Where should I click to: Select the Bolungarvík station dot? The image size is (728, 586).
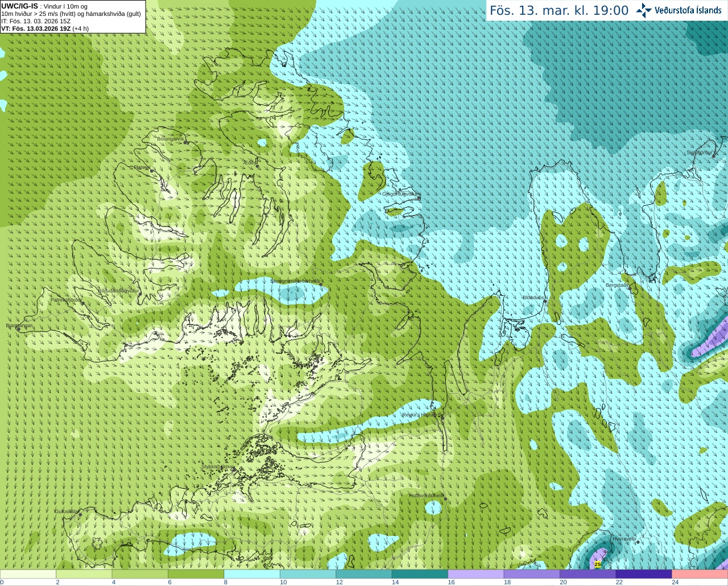tap(186, 142)
